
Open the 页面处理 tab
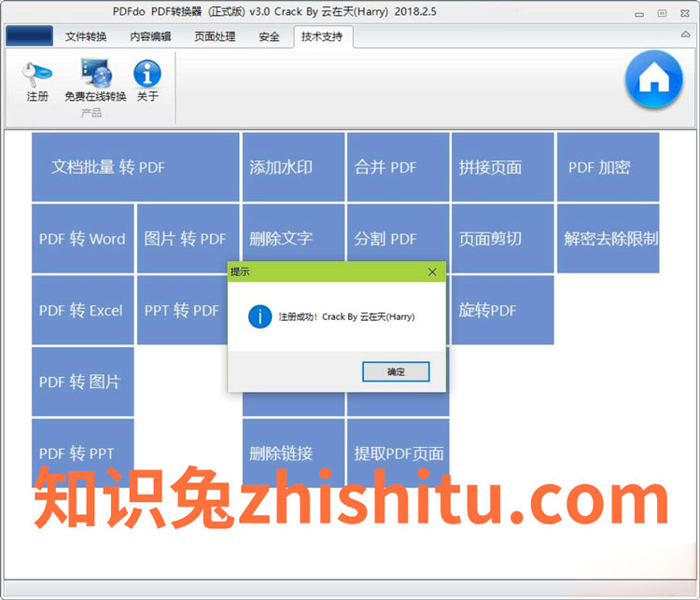215,36
